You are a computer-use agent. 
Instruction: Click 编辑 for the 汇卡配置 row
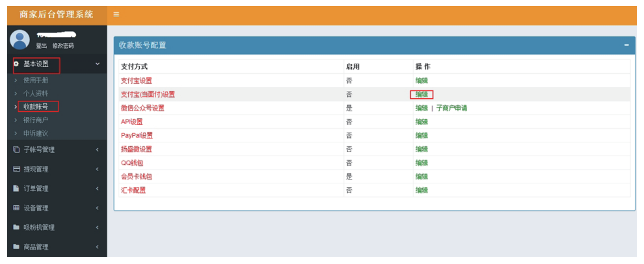tap(422, 190)
